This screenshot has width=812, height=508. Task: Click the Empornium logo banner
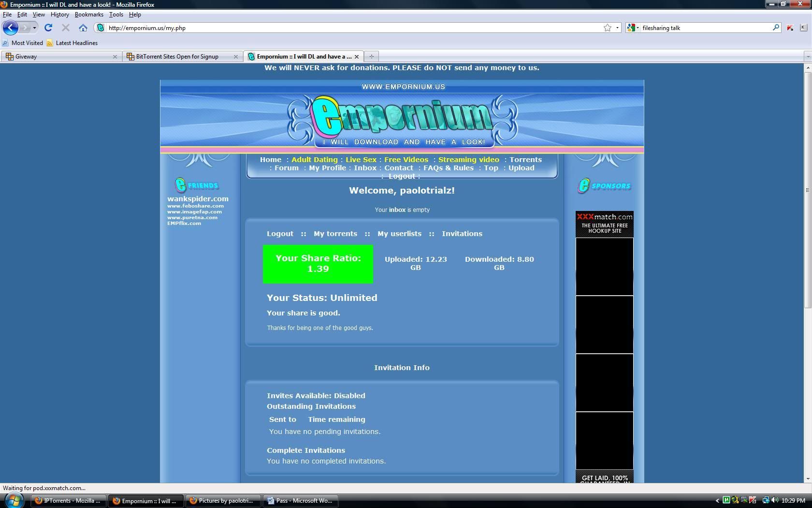click(x=402, y=121)
